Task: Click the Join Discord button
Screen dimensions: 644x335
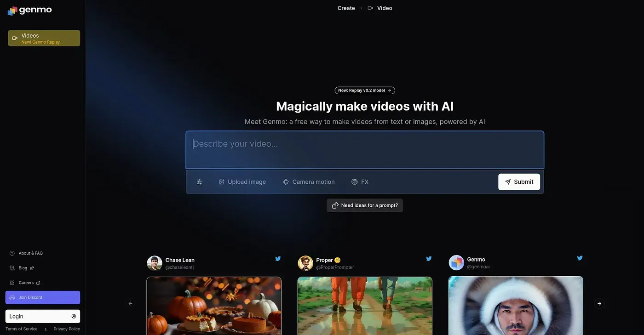Action: (43, 297)
